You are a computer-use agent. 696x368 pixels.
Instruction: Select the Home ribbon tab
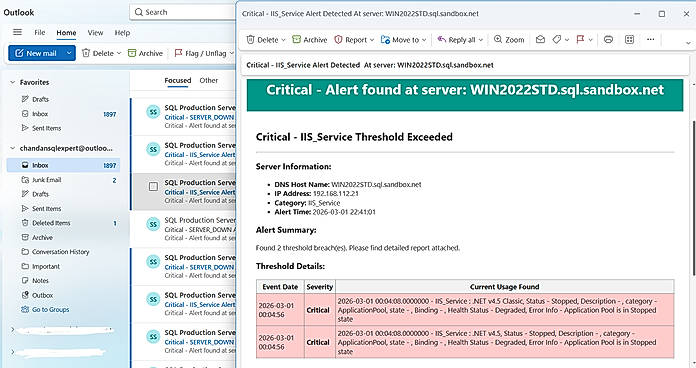pos(66,33)
